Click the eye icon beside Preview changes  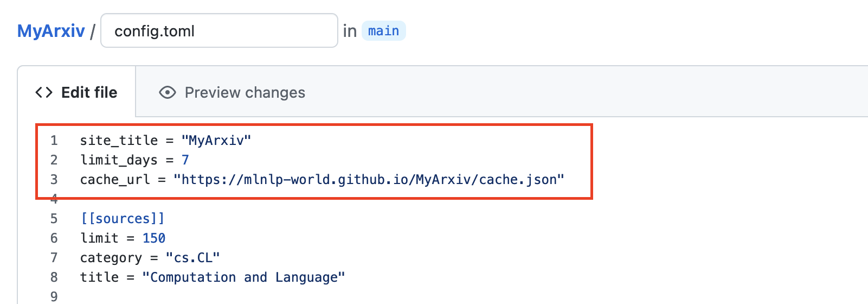click(x=168, y=92)
